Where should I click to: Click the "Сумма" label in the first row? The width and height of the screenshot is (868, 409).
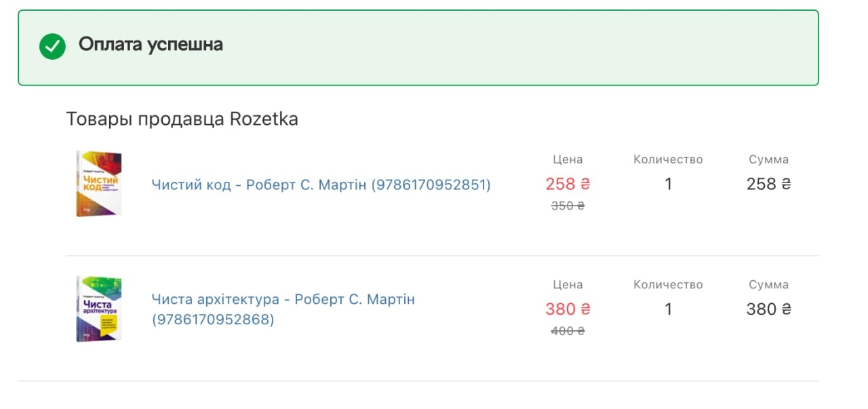768,159
